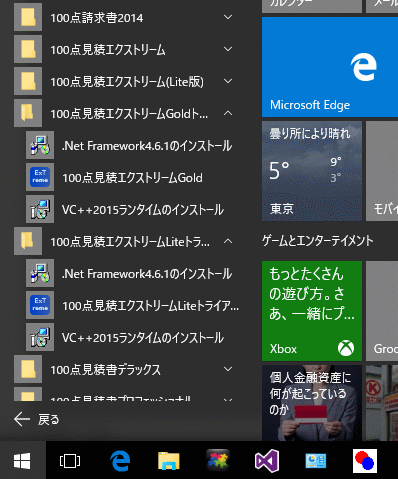Click the .Net Framework installer icon under the Gold folder
The image size is (398, 479).
[x=40, y=145]
